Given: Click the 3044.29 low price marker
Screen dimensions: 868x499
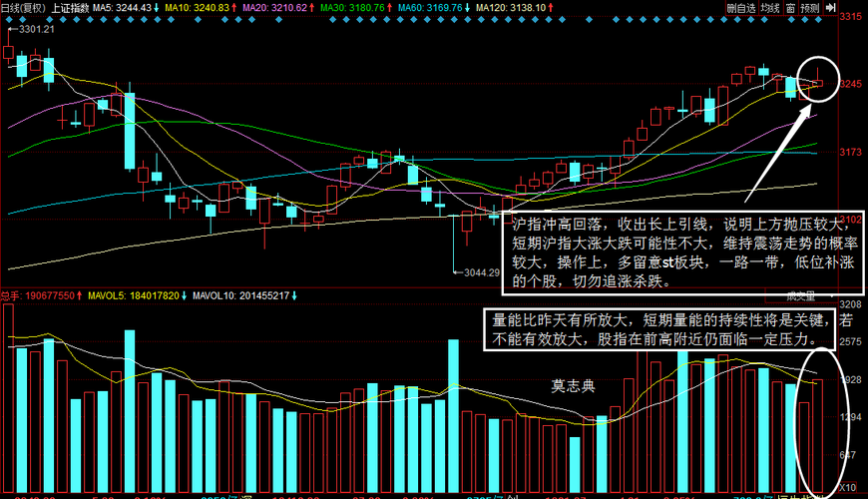Looking at the screenshot, I should (x=482, y=272).
